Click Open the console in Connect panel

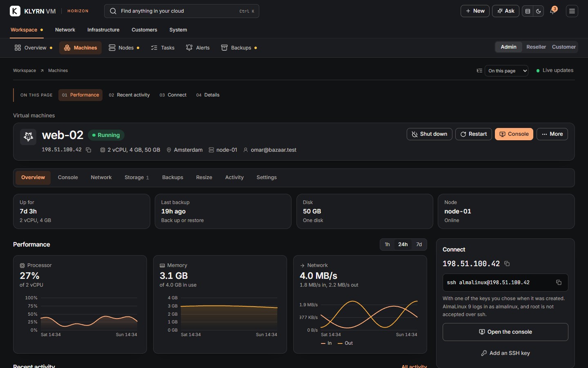(x=506, y=332)
